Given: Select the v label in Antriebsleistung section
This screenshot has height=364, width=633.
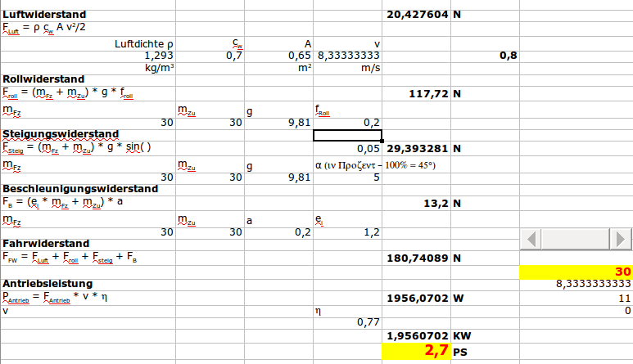Looking at the screenshot, I should 88,311.
